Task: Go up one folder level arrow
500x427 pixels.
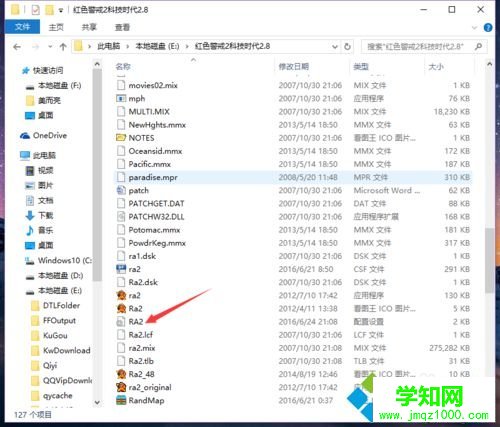Action: click(63, 47)
